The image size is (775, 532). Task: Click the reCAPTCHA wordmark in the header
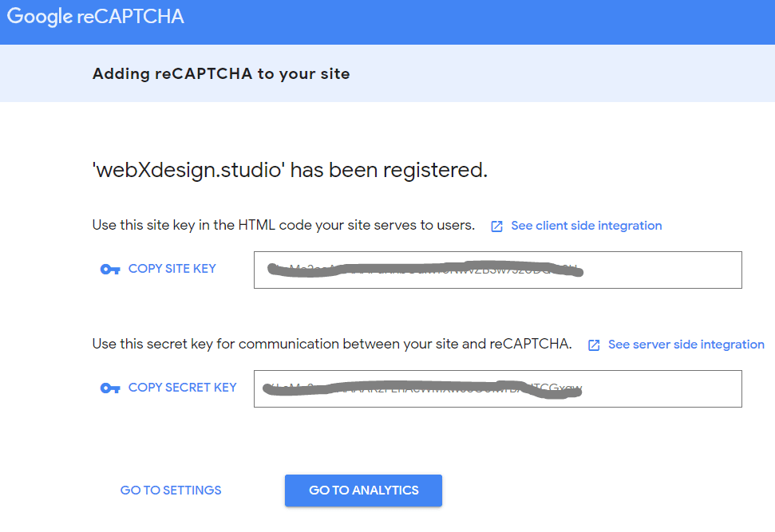click(130, 17)
